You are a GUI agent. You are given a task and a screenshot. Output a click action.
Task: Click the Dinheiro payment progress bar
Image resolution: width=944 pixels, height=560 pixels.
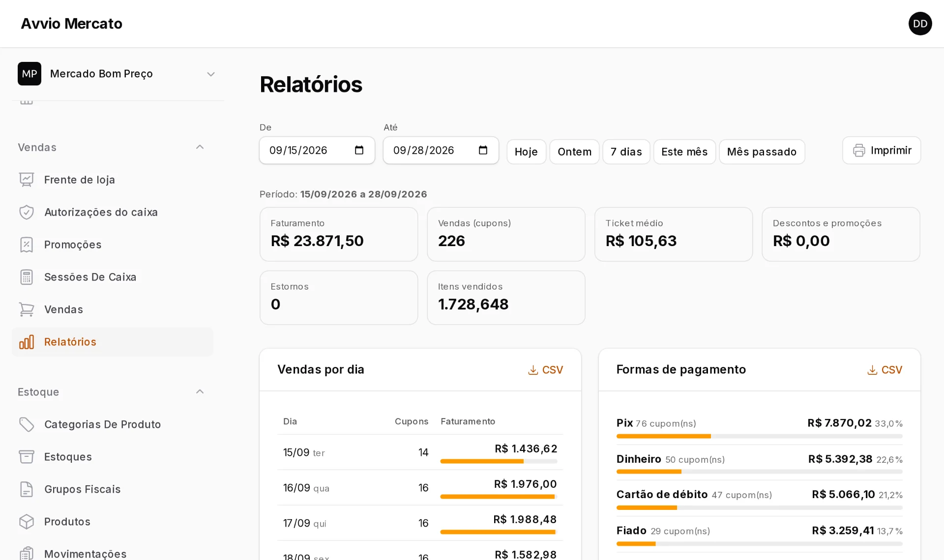759,472
